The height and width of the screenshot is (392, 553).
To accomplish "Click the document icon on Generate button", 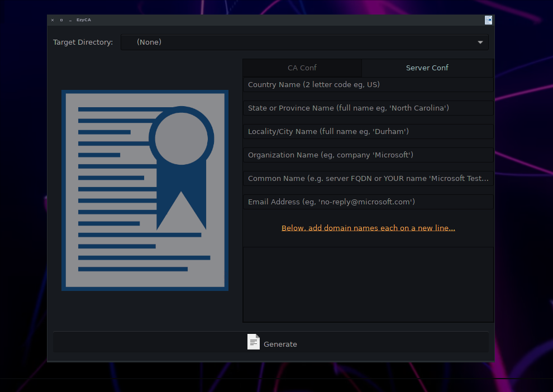I will 253,342.
